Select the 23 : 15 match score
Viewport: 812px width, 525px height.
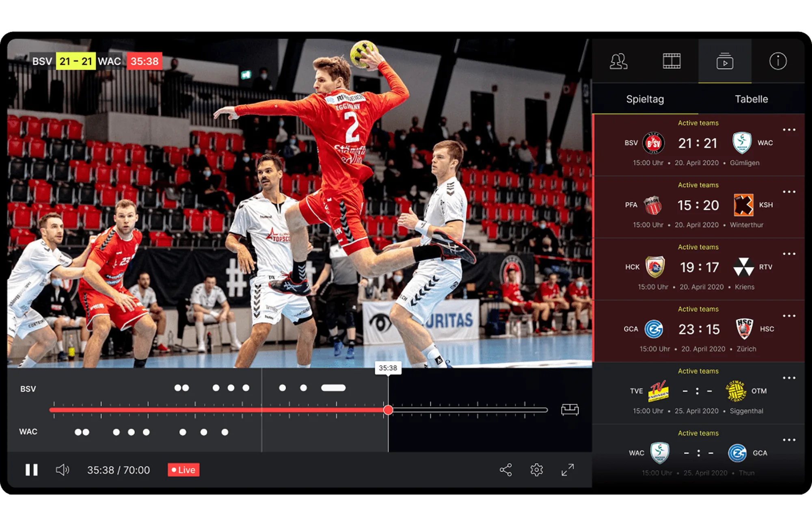[699, 329]
